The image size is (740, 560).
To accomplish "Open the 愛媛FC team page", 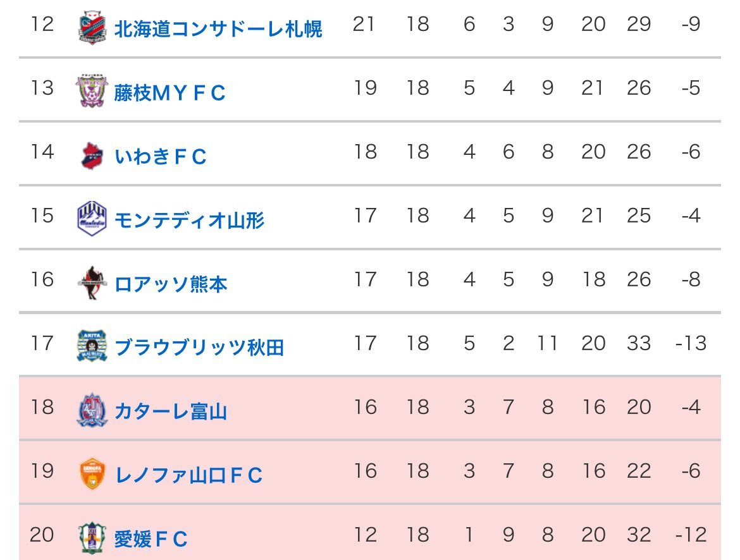I will coord(151,539).
